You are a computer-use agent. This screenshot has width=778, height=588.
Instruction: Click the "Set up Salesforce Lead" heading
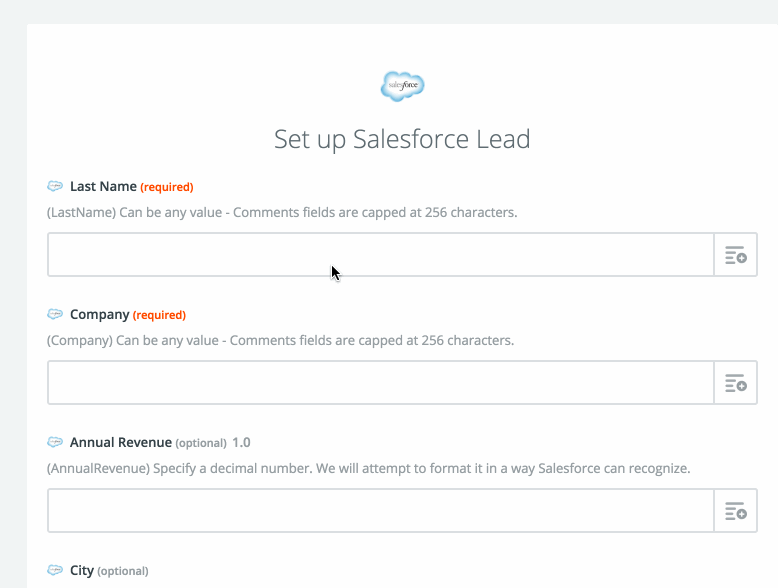pyautogui.click(x=402, y=139)
